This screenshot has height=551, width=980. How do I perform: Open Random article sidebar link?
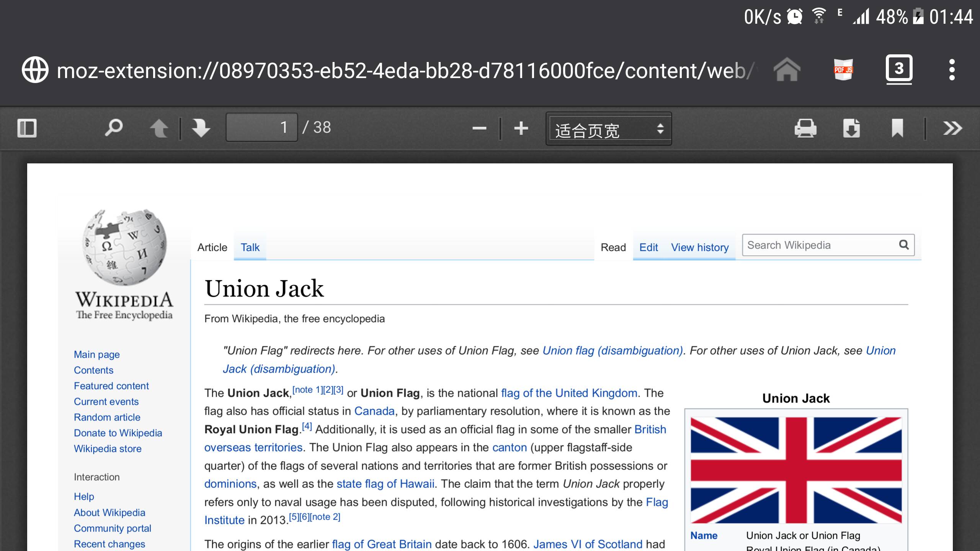107,417
